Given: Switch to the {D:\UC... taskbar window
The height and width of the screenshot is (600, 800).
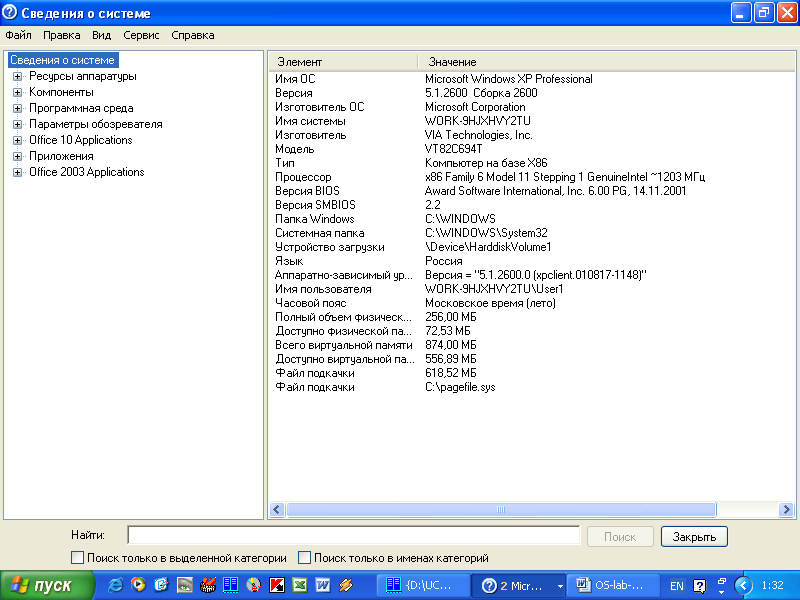Looking at the screenshot, I should click(x=423, y=585).
